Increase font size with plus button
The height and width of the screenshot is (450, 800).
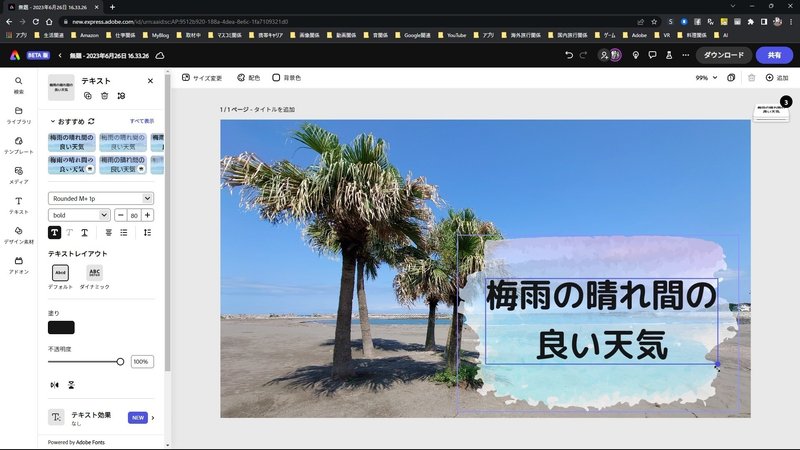[x=147, y=215]
